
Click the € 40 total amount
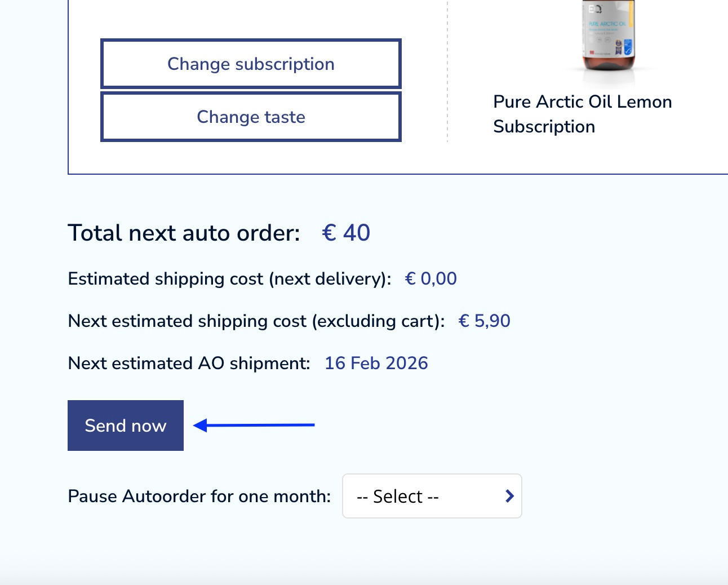coord(346,233)
